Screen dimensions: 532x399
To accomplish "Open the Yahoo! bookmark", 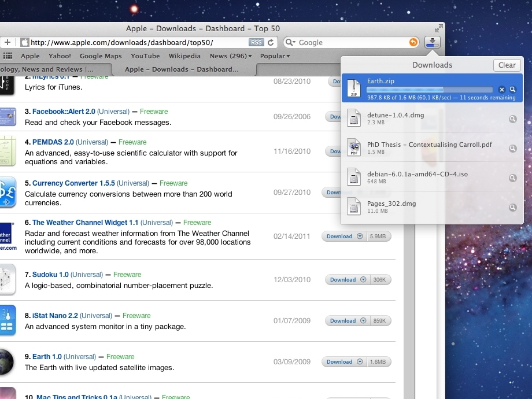I will click(60, 56).
